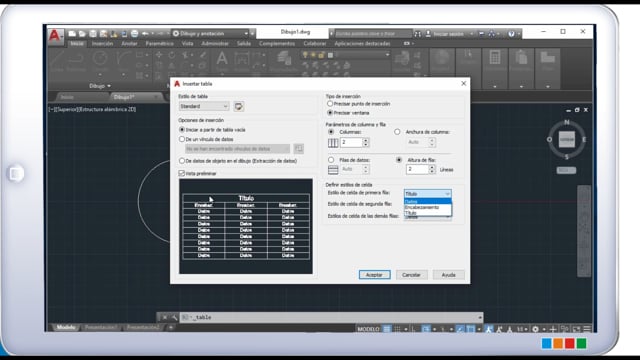This screenshot has width=640, height=360.
Task: Open the Modelo layout tab
Action: pos(66,327)
